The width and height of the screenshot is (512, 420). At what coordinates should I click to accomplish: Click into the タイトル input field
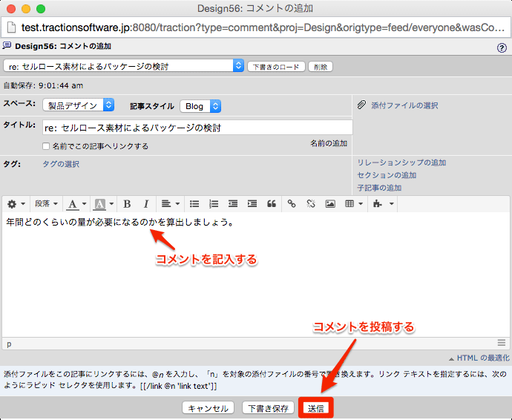pyautogui.click(x=197, y=128)
